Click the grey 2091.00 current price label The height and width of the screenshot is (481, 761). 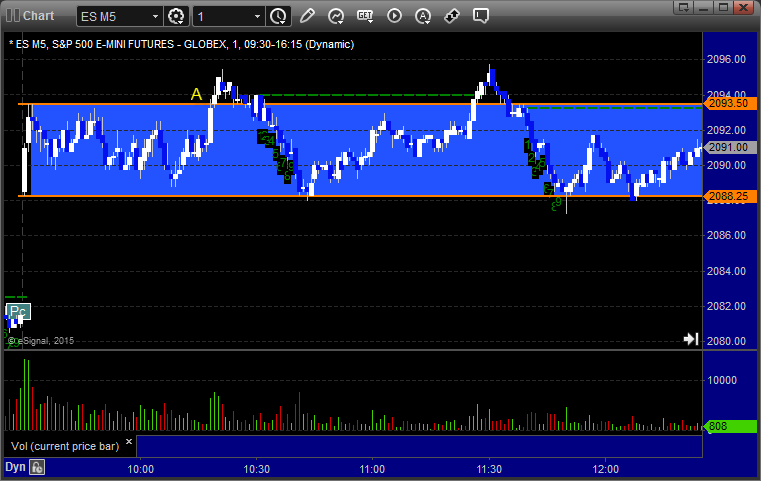(x=729, y=147)
